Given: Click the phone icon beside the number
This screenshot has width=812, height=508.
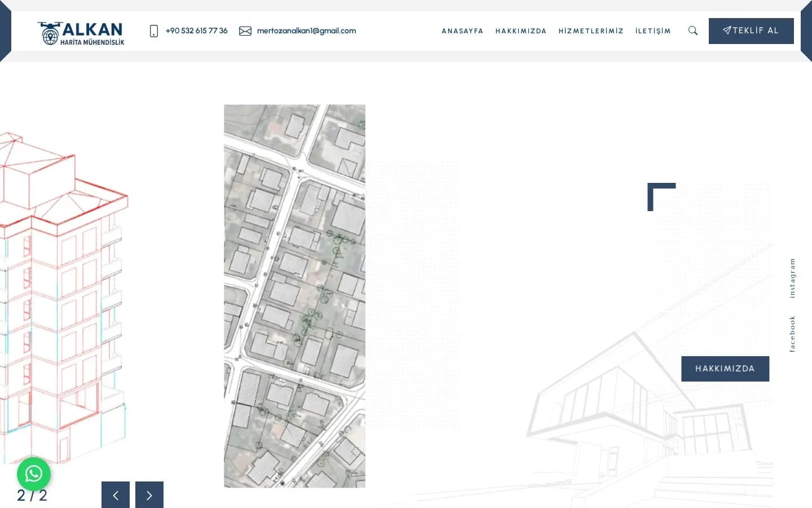Looking at the screenshot, I should pyautogui.click(x=153, y=30).
